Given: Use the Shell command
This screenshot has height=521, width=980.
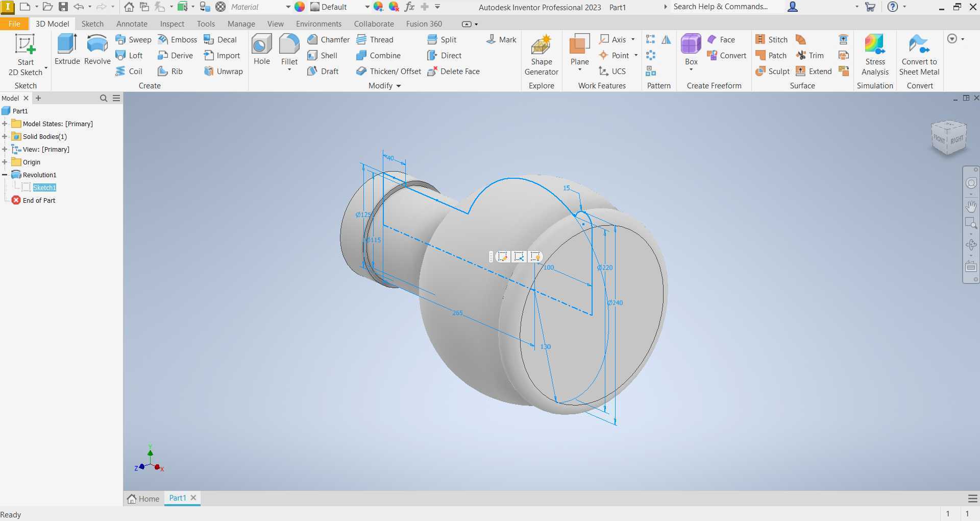Looking at the screenshot, I should [322, 55].
